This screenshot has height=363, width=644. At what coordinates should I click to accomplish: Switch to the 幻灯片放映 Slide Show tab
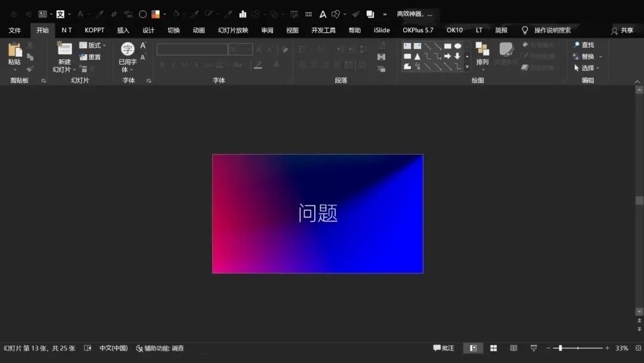pos(233,30)
